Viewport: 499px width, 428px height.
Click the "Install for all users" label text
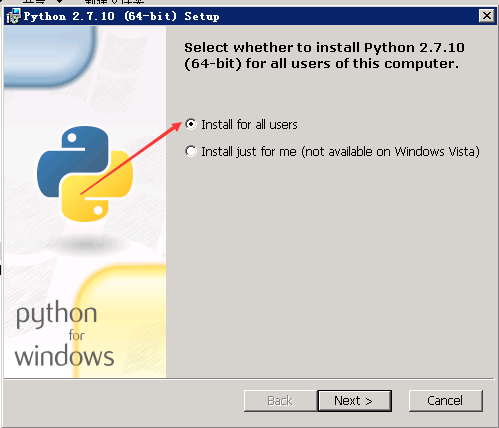click(x=249, y=125)
